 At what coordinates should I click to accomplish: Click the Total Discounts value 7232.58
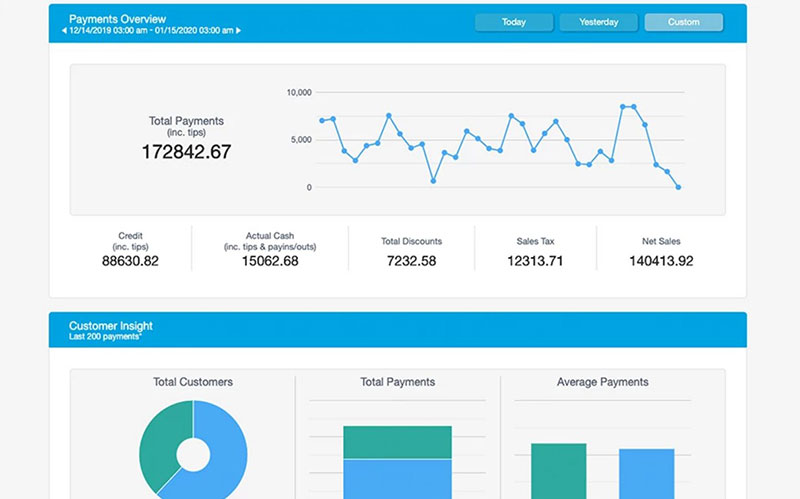point(411,261)
